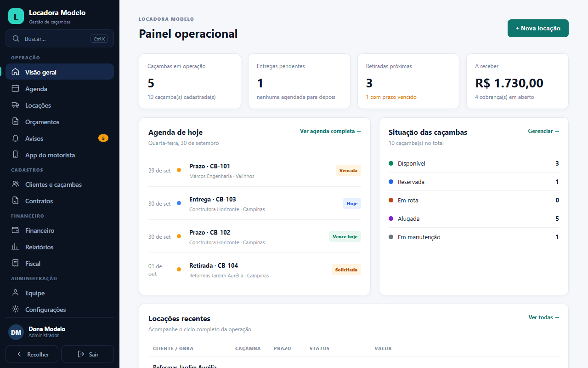Viewport: 588px width, 368px height.
Task: Open Visão geral home icon
Action: 16,72
